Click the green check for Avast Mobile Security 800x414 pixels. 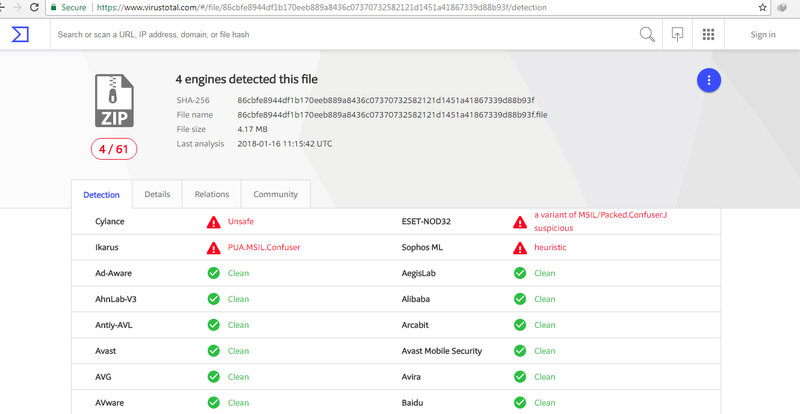click(x=520, y=351)
